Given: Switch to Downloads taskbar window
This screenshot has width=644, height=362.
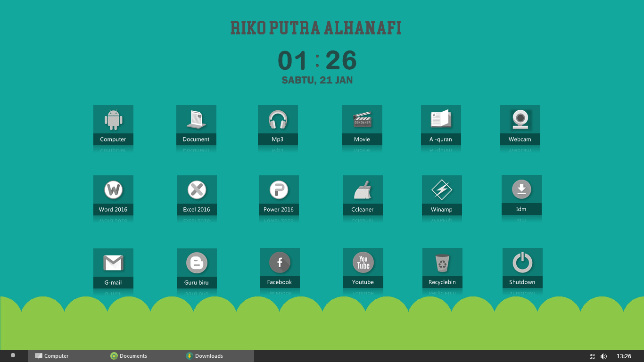Looking at the screenshot, I should click(216, 356).
